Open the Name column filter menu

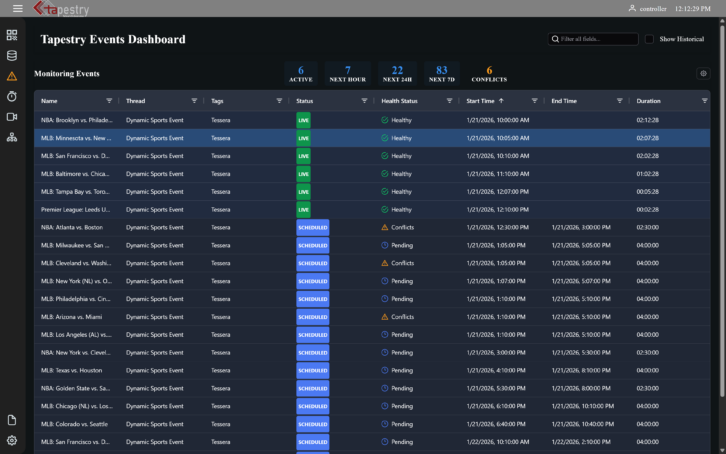click(109, 101)
